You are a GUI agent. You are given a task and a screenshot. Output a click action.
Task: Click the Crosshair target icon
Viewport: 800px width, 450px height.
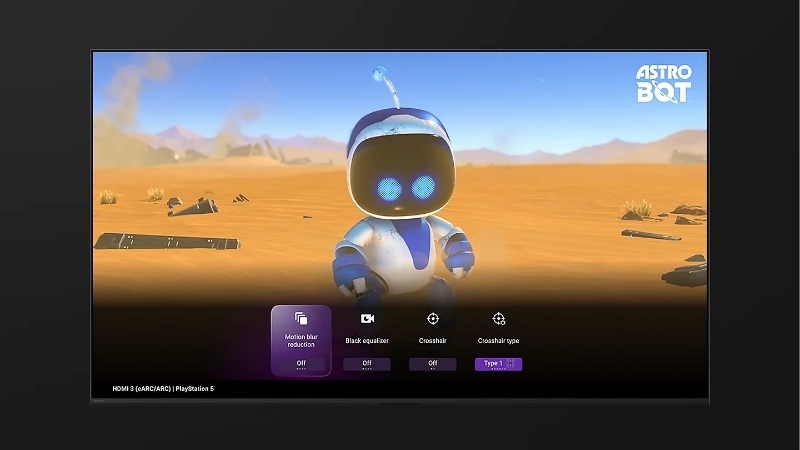(433, 319)
